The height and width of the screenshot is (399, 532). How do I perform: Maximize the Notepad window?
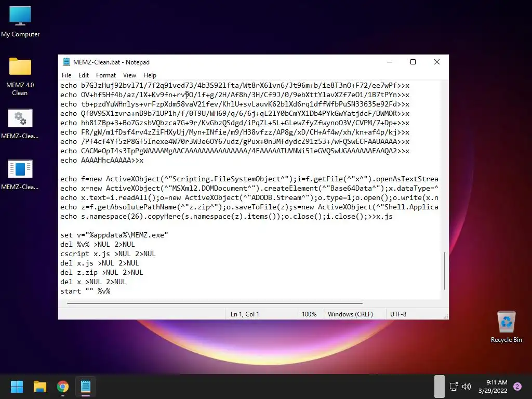[413, 62]
